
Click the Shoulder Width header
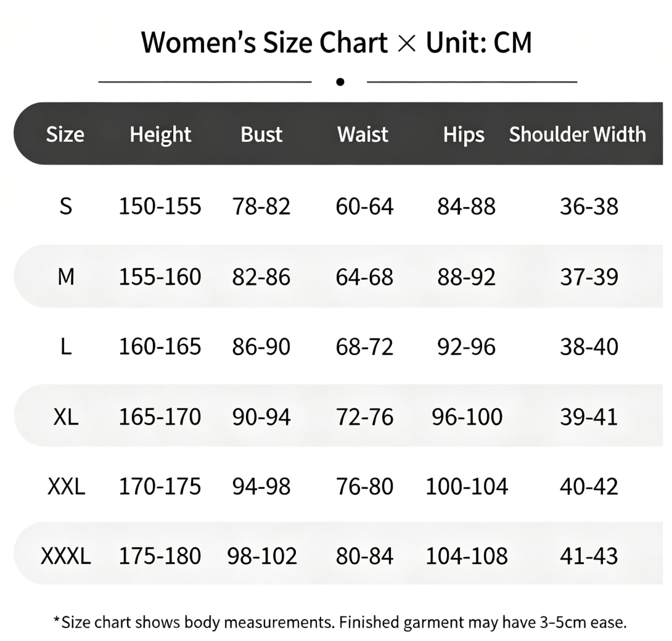tap(577, 134)
